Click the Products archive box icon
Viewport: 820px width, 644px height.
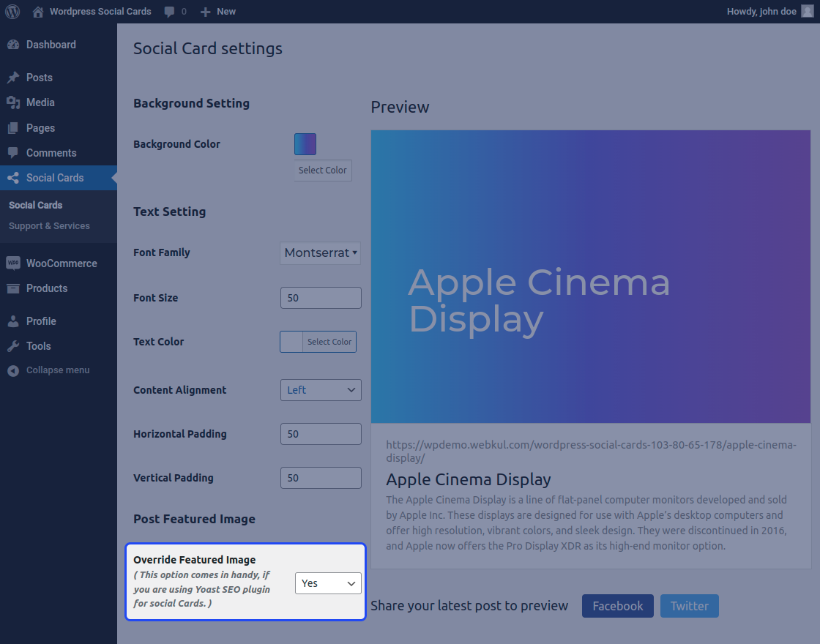click(x=13, y=288)
